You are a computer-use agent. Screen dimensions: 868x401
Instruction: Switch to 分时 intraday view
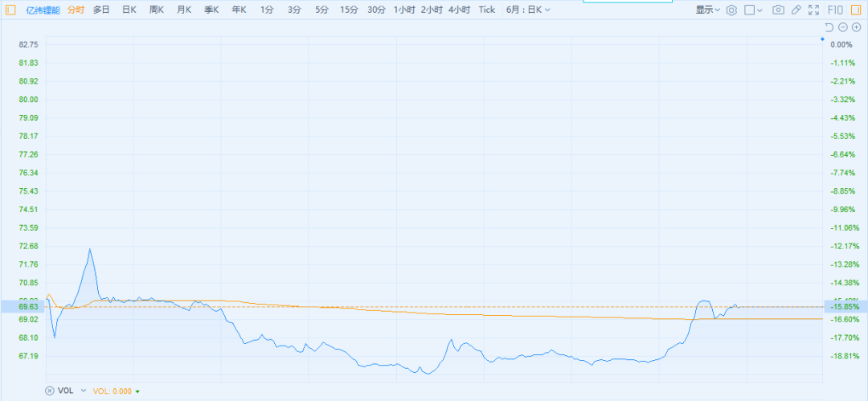coord(76,10)
